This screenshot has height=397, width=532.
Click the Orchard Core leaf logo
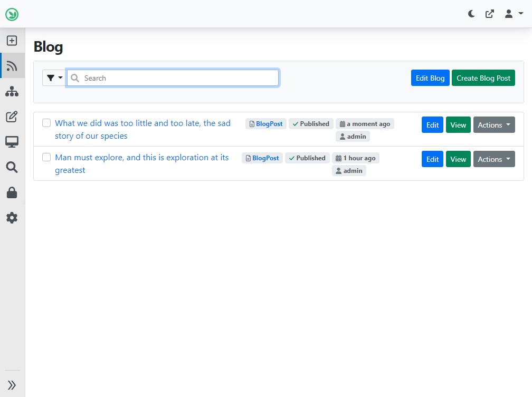tap(12, 14)
